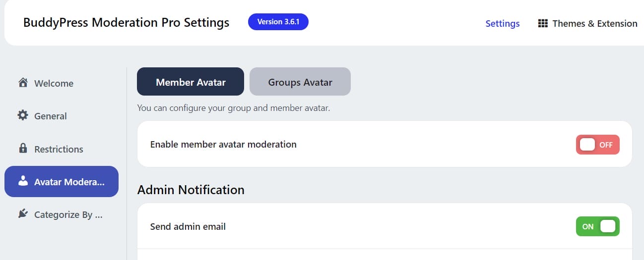Click the user silhouette icon in the sidebar
644x260 pixels.
(23, 181)
